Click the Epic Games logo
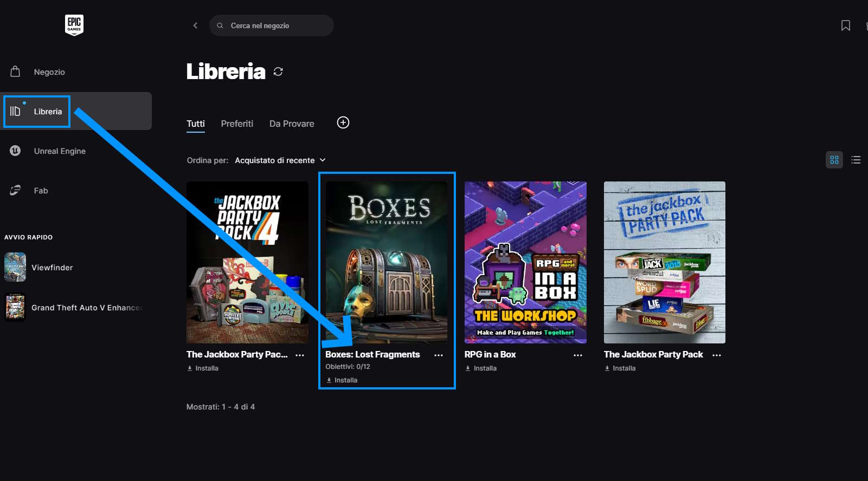 point(74,25)
